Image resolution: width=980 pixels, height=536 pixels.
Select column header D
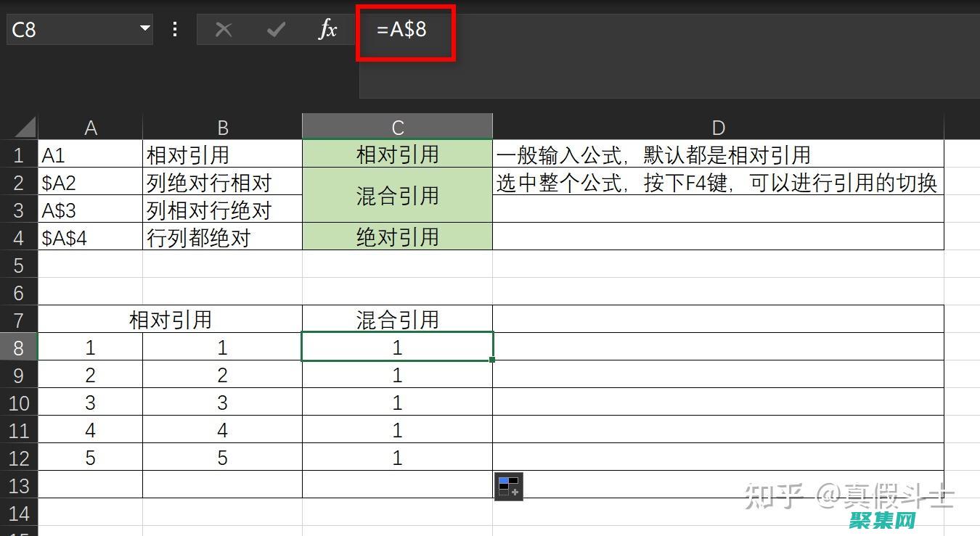click(718, 126)
